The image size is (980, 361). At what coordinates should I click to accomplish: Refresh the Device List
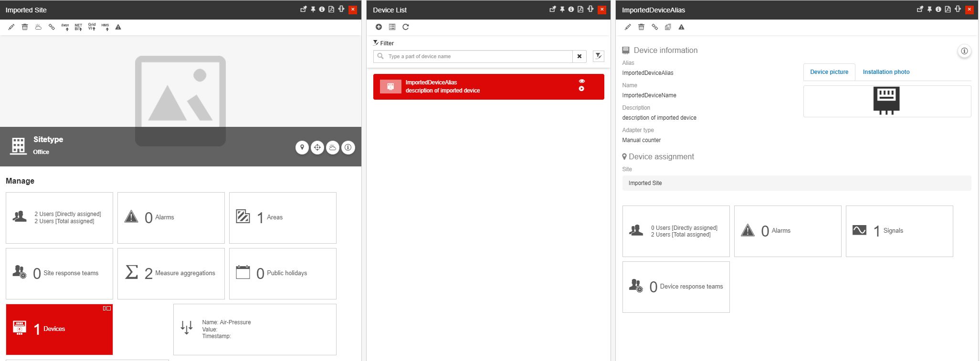click(x=405, y=27)
